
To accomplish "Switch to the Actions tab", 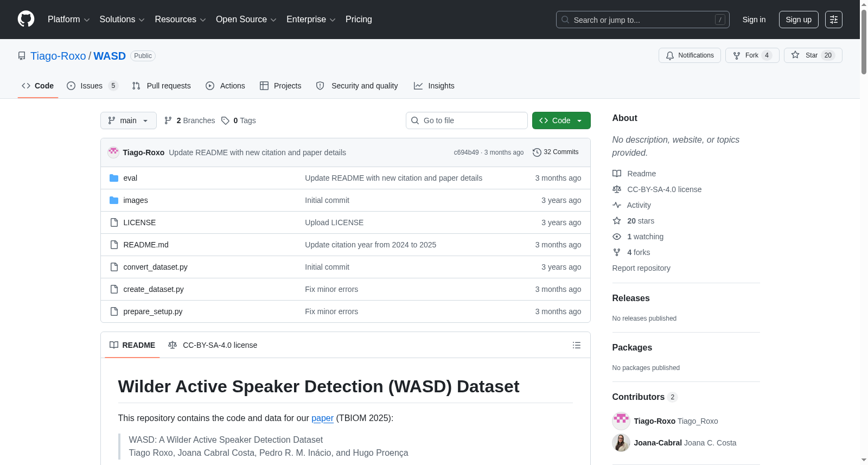I will tap(226, 86).
